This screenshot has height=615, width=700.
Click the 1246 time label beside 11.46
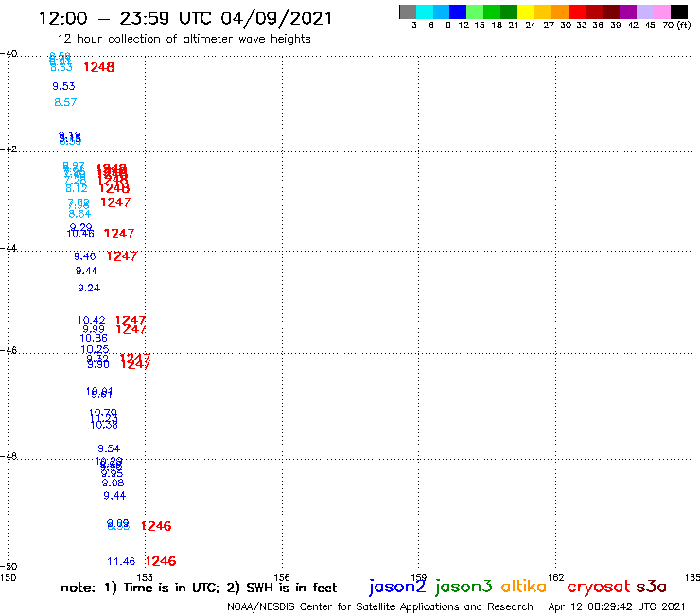tap(161, 561)
